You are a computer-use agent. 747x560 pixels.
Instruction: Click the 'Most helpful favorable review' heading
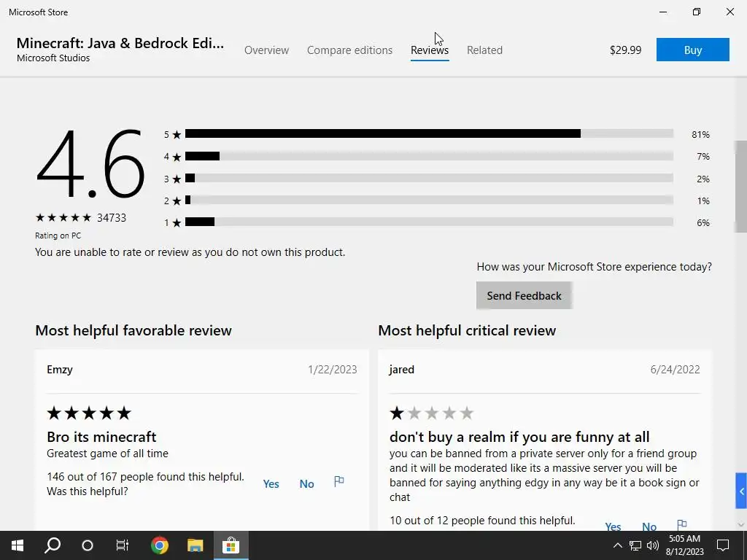click(x=133, y=330)
